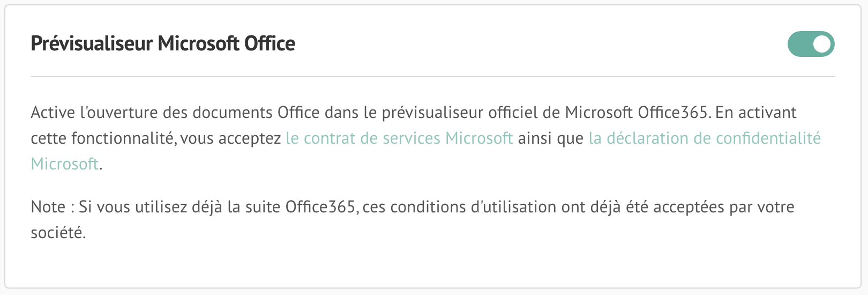
Task: Open le contrat de services Microsoft link
Action: [x=399, y=138]
